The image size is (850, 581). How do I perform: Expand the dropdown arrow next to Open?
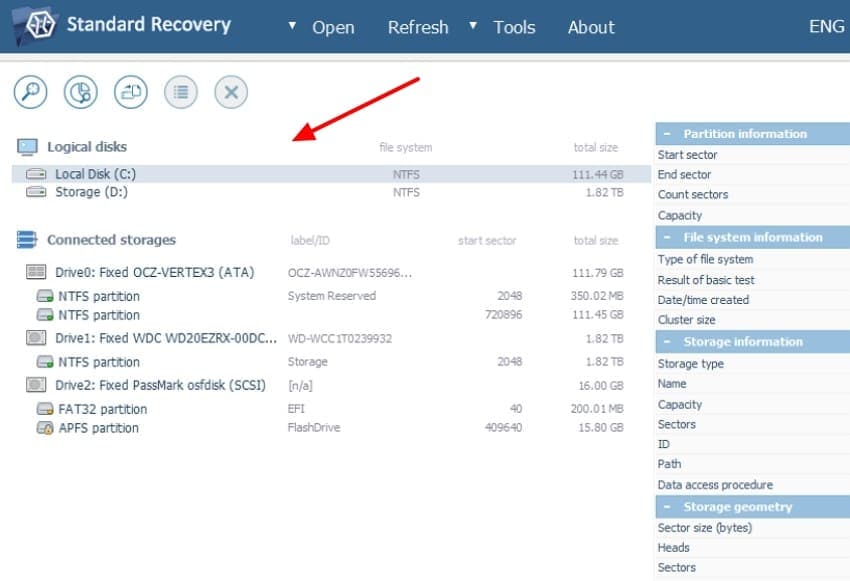click(293, 27)
